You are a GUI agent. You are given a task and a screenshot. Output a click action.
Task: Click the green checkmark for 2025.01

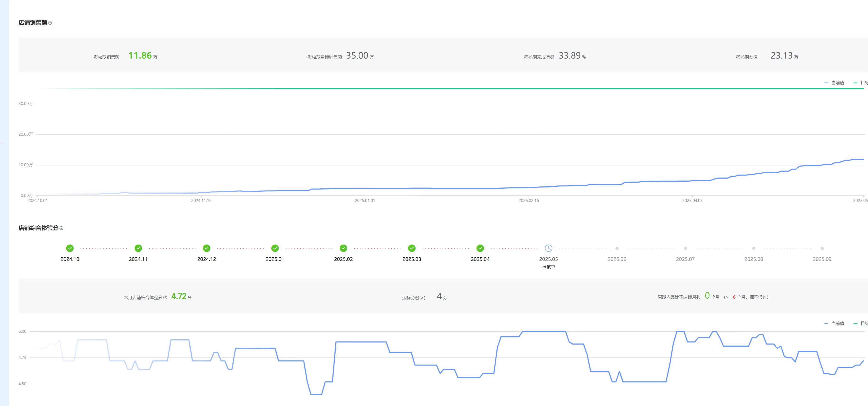click(275, 248)
